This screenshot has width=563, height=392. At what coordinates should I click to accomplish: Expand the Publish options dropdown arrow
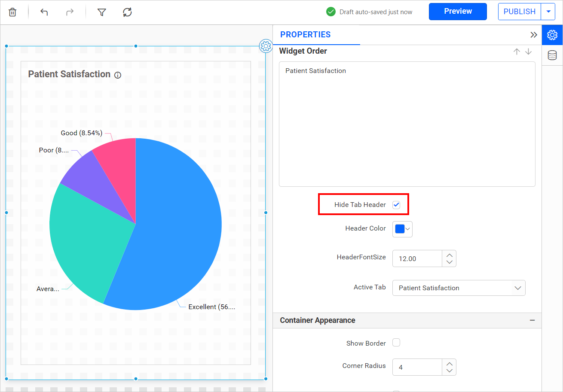548,12
